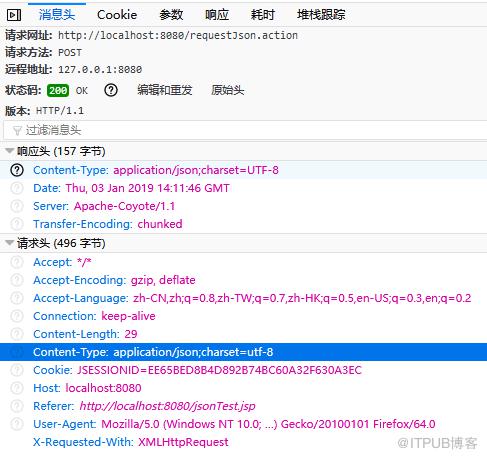The height and width of the screenshot is (458, 487).
Task: Switch to the 堆栈跟踪 tab
Action: 321,15
